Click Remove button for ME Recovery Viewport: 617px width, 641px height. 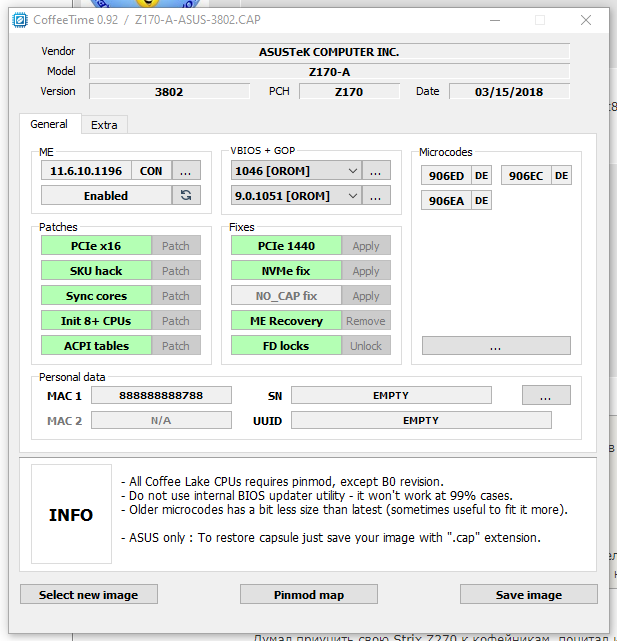click(366, 320)
